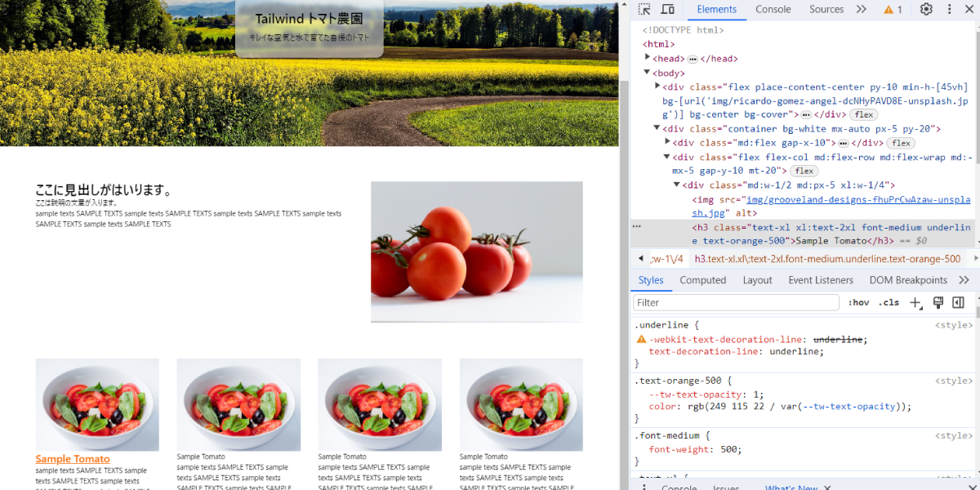This screenshot has width=980, height=490.
Task: Switch to the Console panel tab
Action: pyautogui.click(x=773, y=10)
